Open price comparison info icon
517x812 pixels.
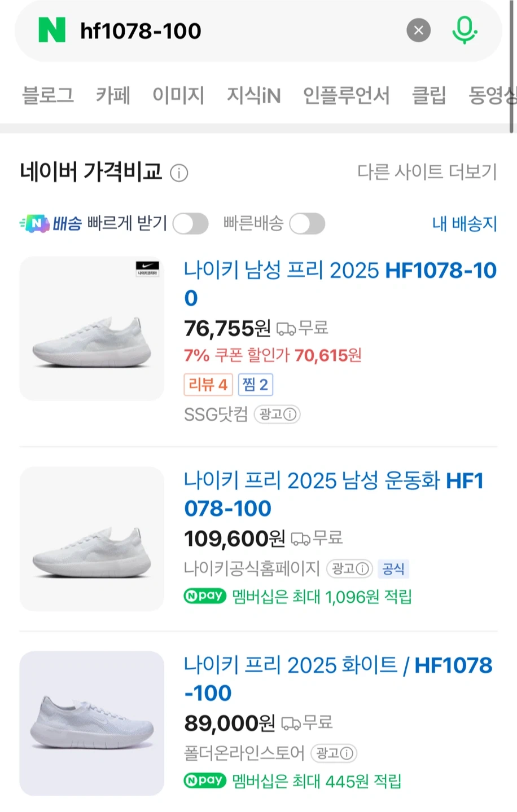179,173
